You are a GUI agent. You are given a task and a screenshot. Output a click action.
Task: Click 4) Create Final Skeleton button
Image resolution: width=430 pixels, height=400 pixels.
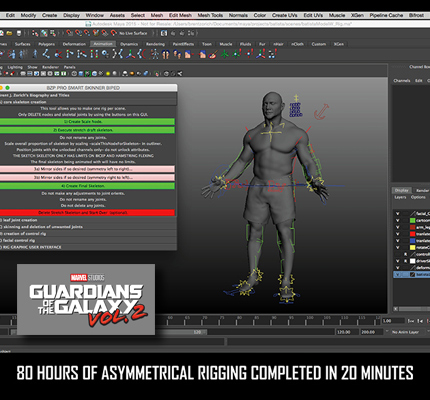[x=87, y=186]
